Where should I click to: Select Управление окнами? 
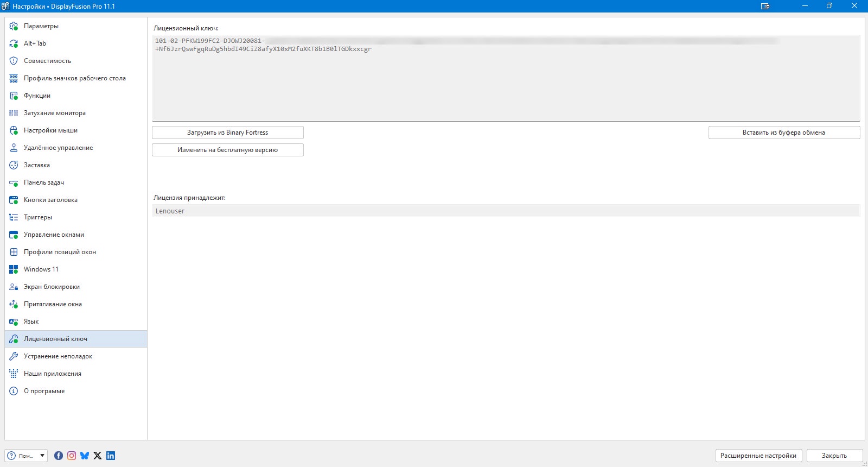(x=76, y=235)
